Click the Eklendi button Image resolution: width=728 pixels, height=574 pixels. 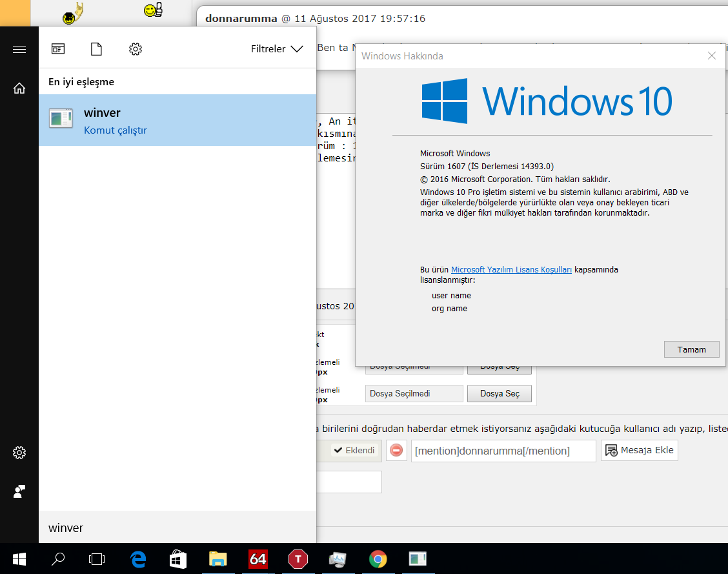coord(354,450)
